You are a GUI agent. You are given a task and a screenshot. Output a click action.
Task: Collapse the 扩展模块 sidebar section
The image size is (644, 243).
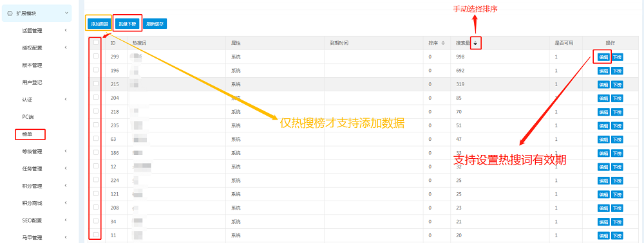click(x=66, y=14)
